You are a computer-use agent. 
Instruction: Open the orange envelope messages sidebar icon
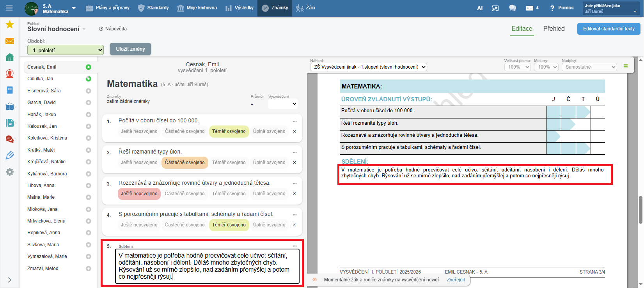10,41
